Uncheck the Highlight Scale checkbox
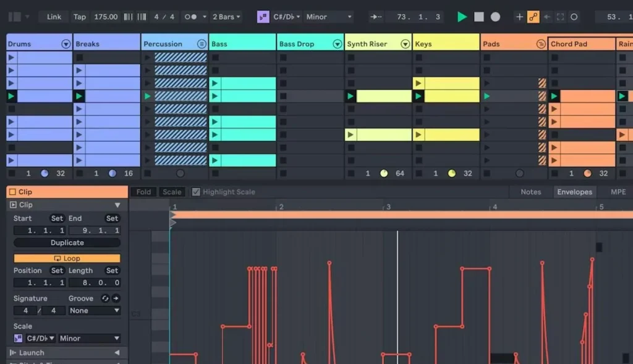Screen dimensions: 633x364 pos(196,192)
